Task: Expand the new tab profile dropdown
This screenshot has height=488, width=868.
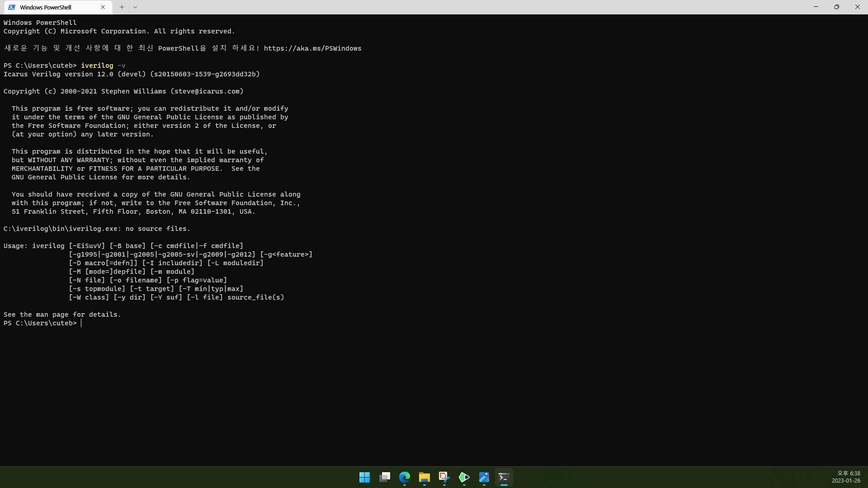Action: [135, 7]
